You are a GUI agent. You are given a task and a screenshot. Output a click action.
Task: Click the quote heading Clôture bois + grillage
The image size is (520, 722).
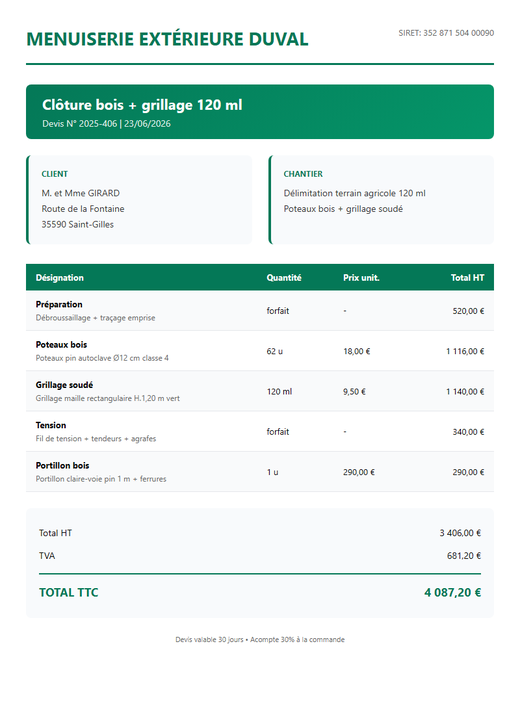point(142,105)
